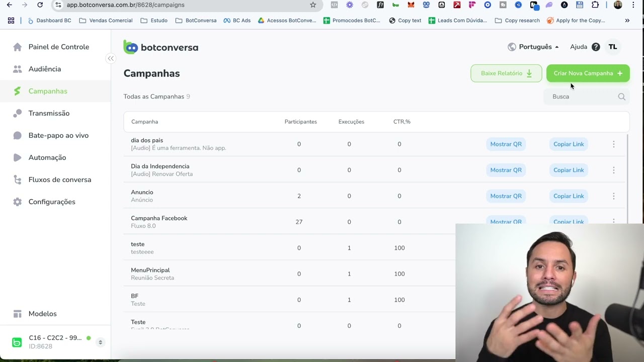
Task: Switch account using C16 selector arrows
Action: 100,342
